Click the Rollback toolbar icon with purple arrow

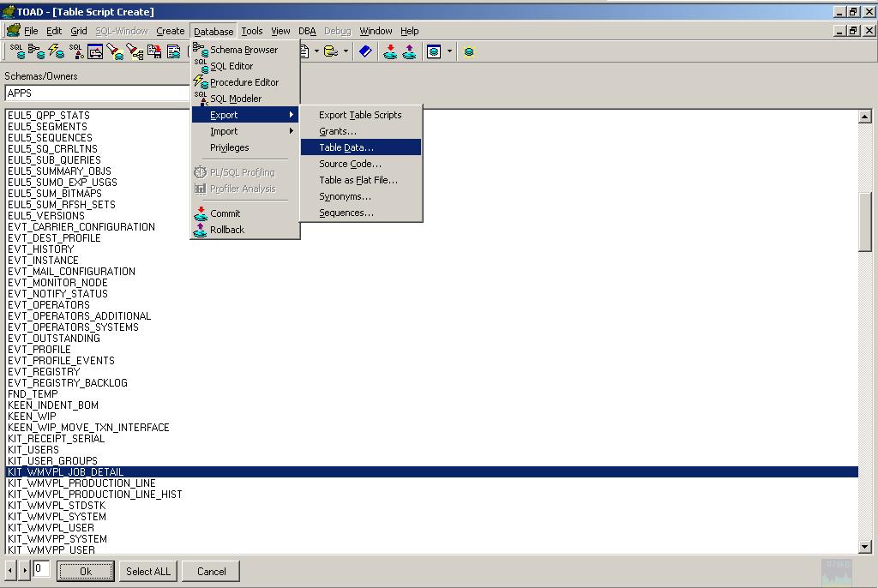coord(409,51)
